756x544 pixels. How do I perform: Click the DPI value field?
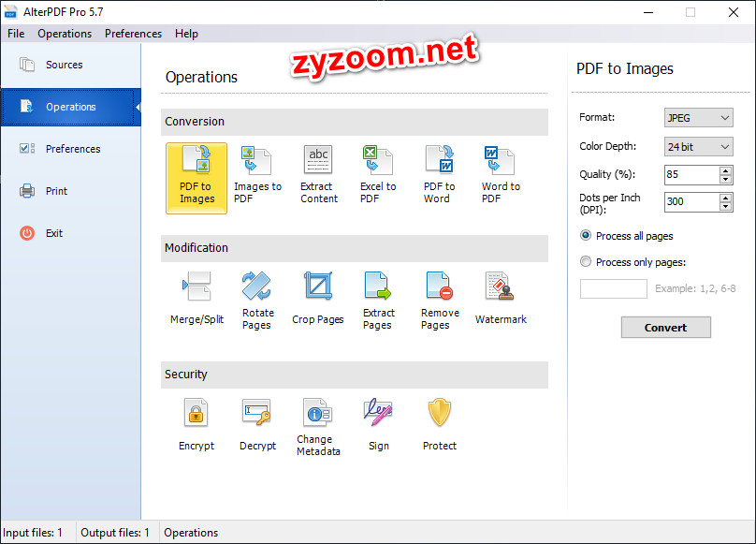[x=691, y=201]
